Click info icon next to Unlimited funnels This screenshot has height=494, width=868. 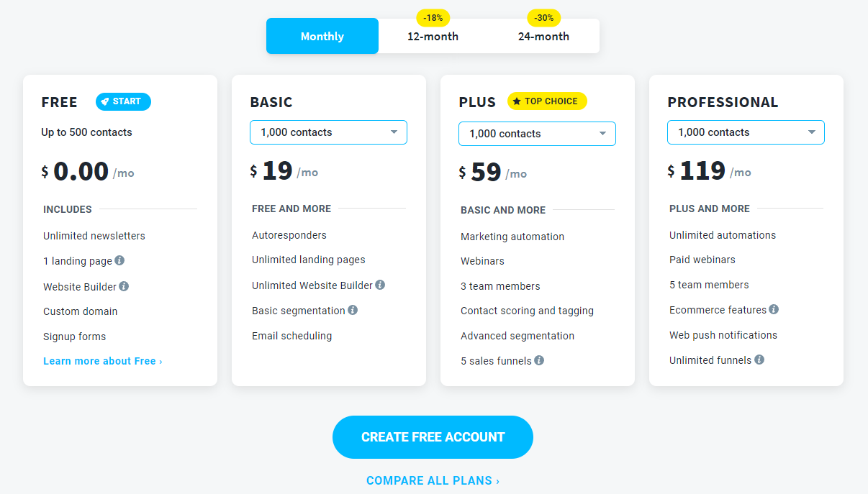click(x=759, y=360)
